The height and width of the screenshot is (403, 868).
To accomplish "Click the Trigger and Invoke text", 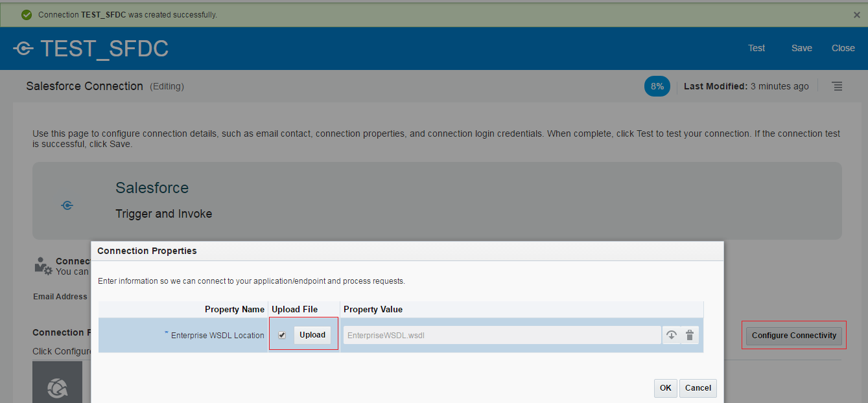I will tap(164, 214).
